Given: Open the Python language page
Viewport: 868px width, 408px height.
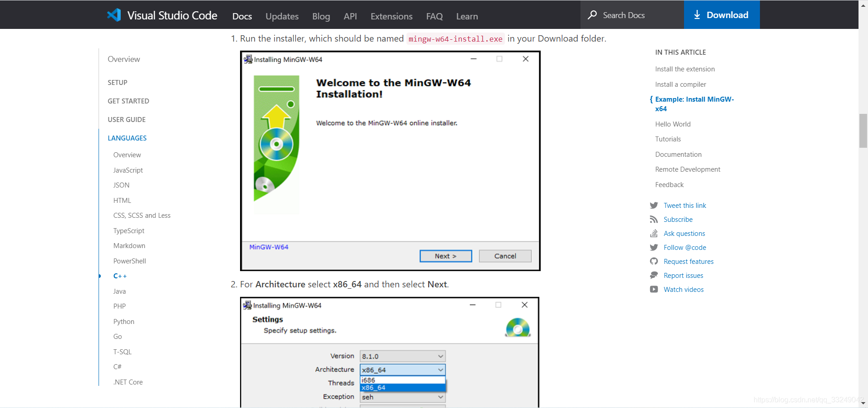Looking at the screenshot, I should pos(124,322).
